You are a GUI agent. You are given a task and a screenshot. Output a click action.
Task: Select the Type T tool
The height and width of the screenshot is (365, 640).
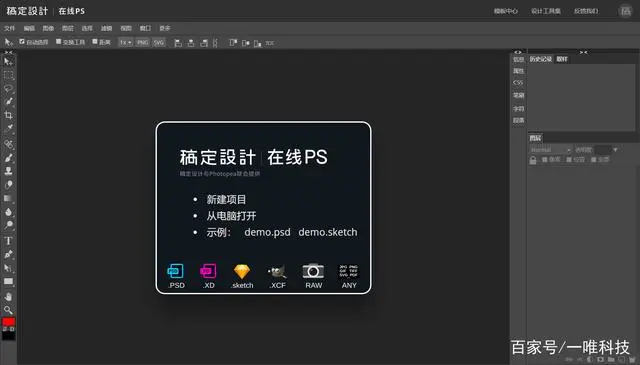point(8,241)
